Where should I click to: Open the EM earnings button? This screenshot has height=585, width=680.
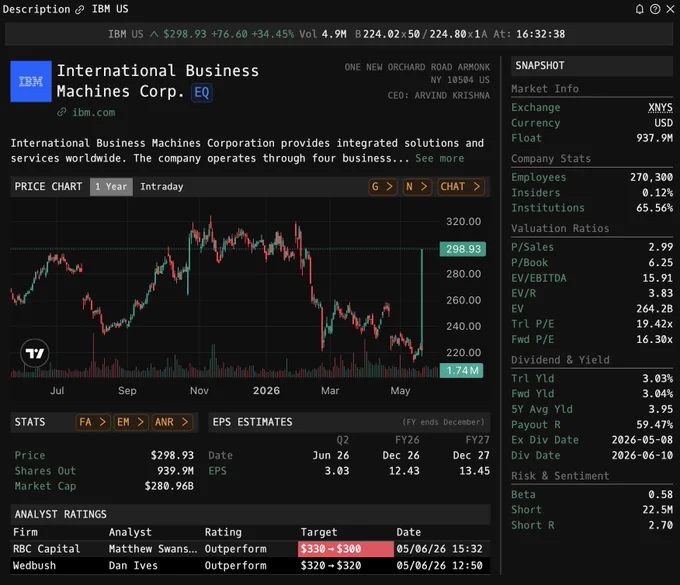tap(131, 422)
